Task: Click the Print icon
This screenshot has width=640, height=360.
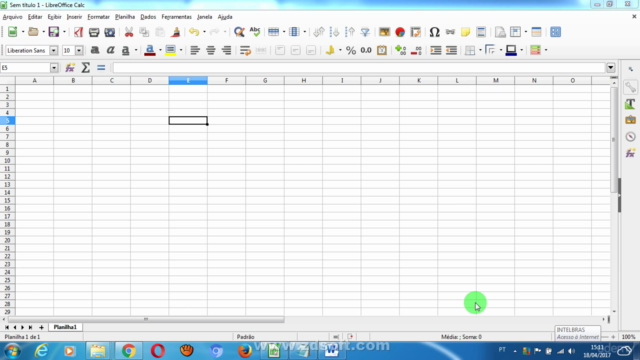Action: [x=94, y=32]
